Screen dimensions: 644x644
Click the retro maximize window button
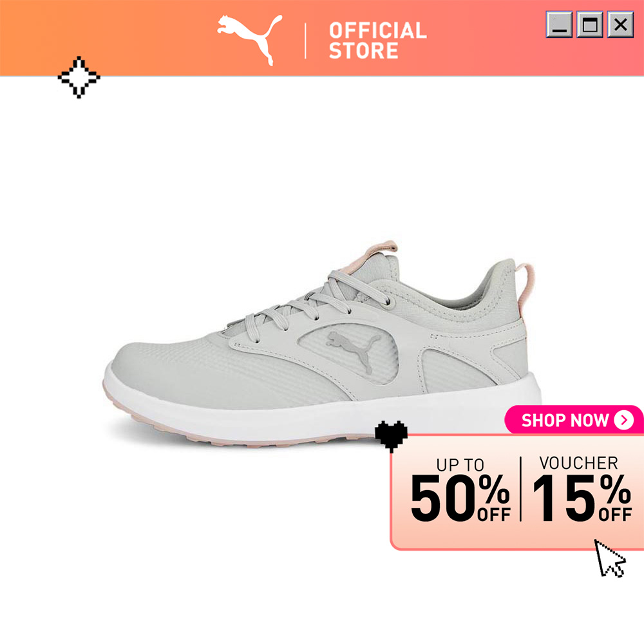coord(590,24)
